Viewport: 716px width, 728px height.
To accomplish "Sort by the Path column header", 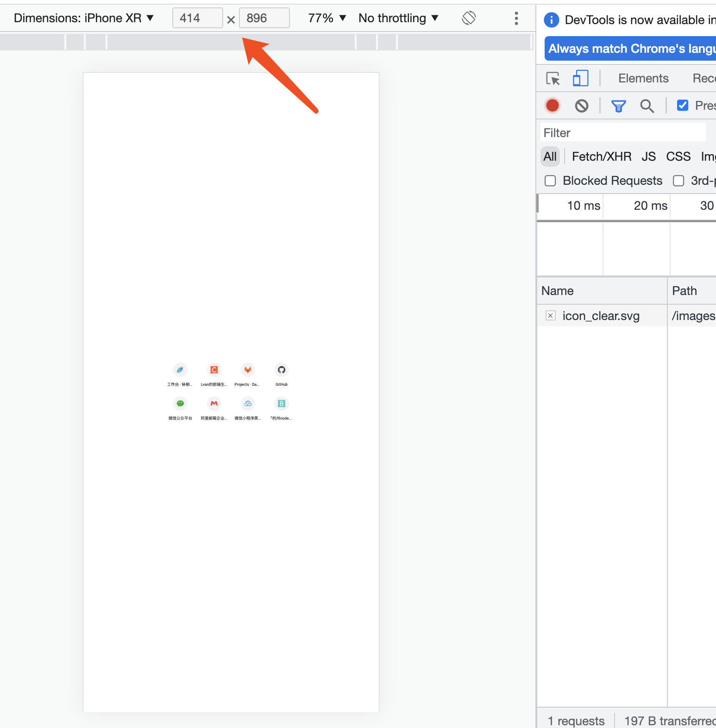I will [692, 291].
